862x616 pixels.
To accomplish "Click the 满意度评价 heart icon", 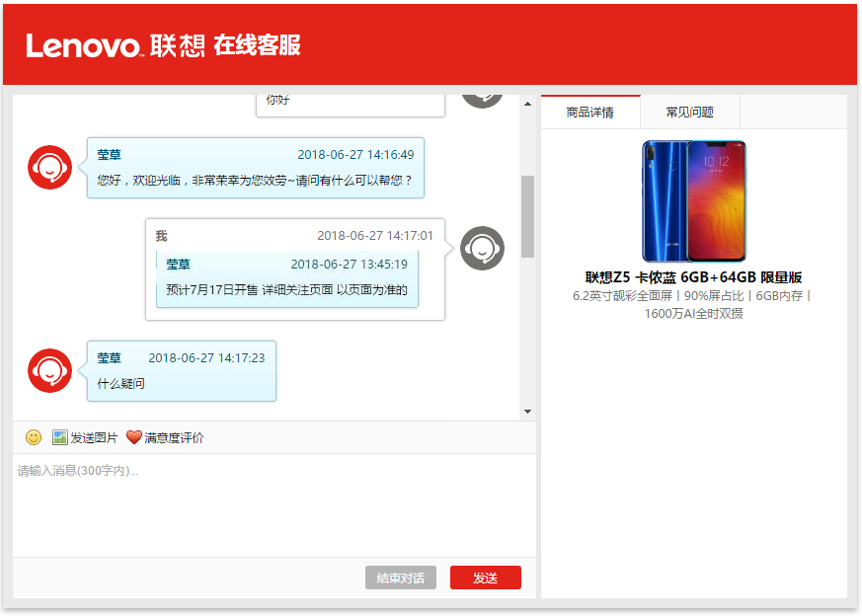I will click(133, 437).
